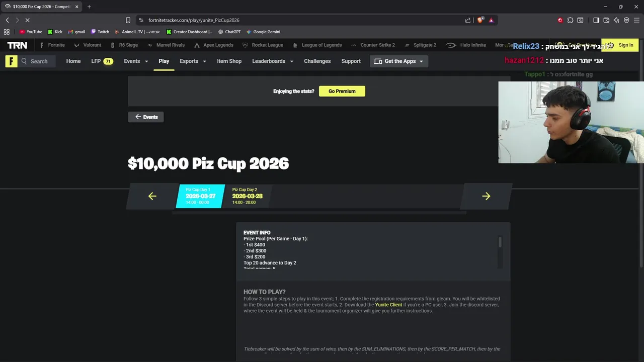Bookmark this page via the bookmark icon
This screenshot has height=362, width=644.
pos(128,20)
